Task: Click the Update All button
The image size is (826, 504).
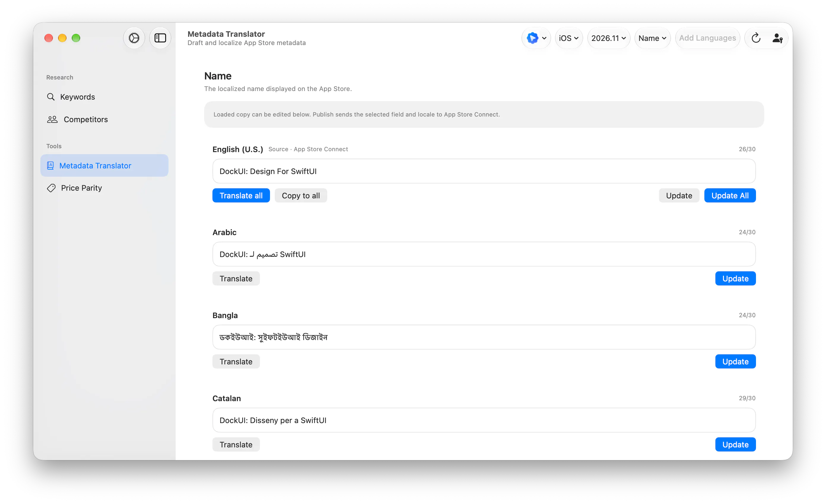Action: (x=730, y=196)
